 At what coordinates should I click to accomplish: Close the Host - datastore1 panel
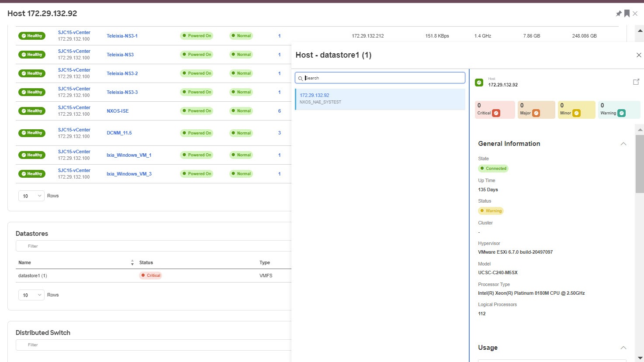click(x=638, y=55)
